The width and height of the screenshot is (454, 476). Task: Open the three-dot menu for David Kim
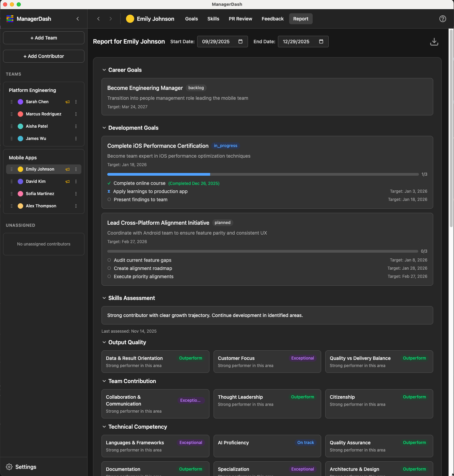pos(76,181)
